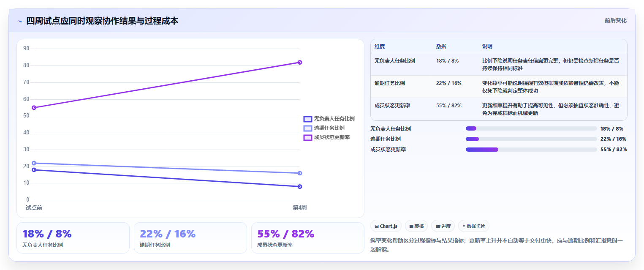Click the 成员状态更新率 caption in stat card
644x270 pixels.
pyautogui.click(x=274, y=245)
